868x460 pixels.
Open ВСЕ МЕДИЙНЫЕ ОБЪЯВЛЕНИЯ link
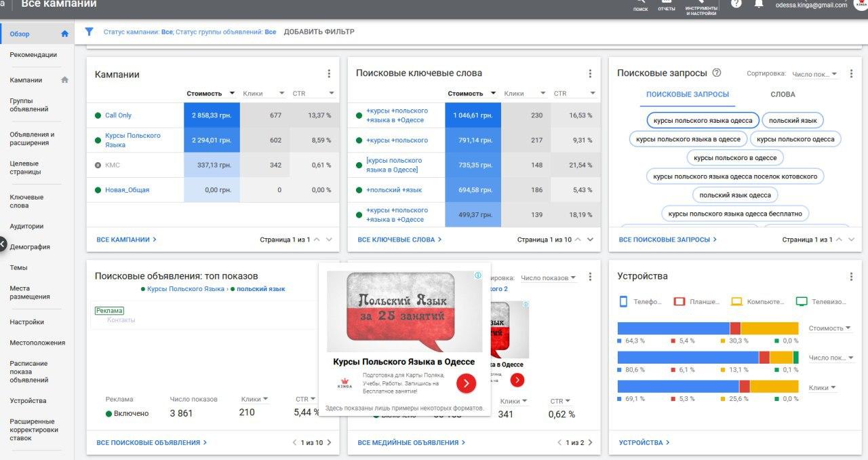coord(412,442)
